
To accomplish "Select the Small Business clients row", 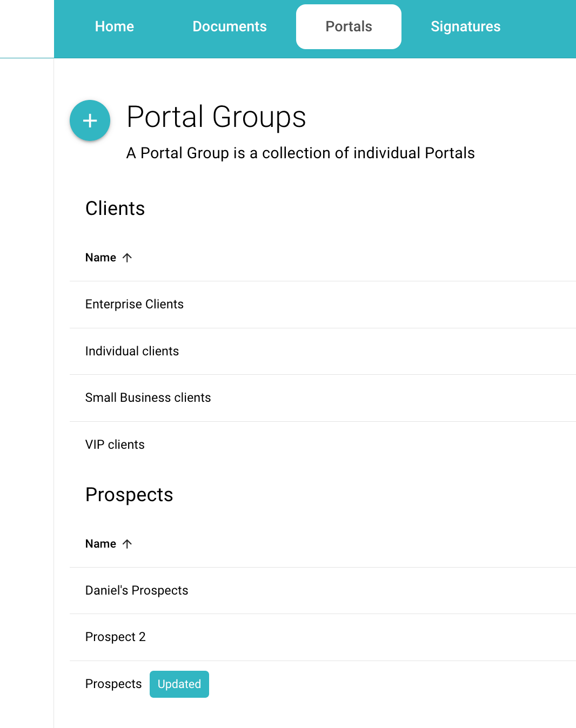I will (148, 398).
